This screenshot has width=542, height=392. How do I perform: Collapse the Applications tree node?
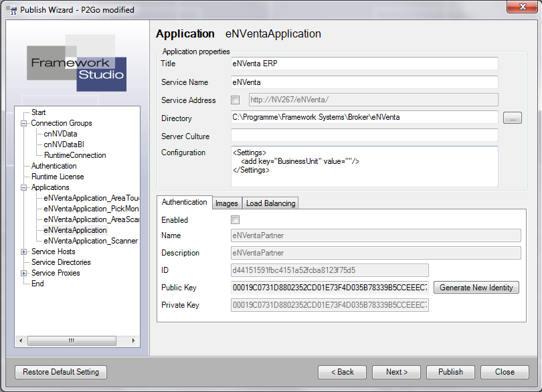point(24,188)
